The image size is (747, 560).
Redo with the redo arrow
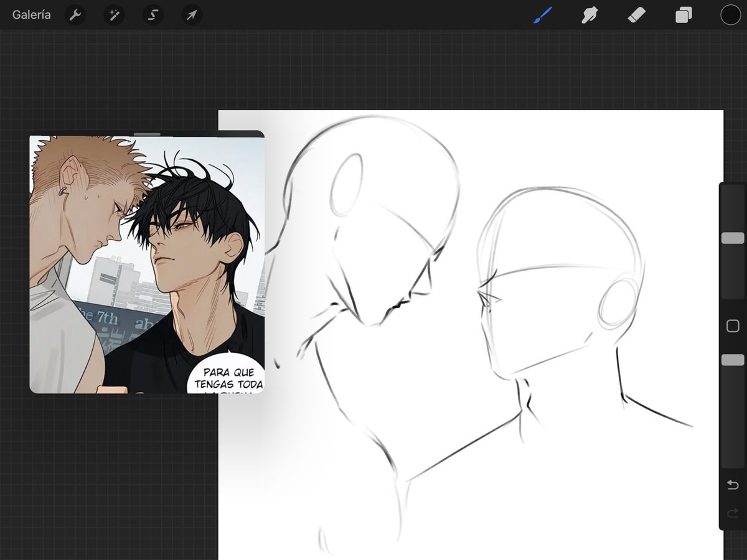pos(733,513)
